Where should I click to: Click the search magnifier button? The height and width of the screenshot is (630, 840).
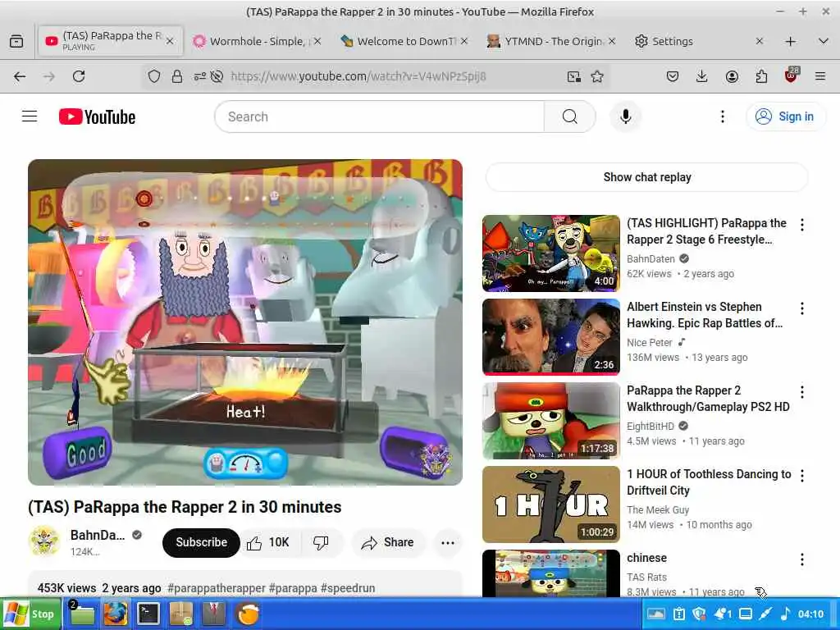[x=570, y=116]
